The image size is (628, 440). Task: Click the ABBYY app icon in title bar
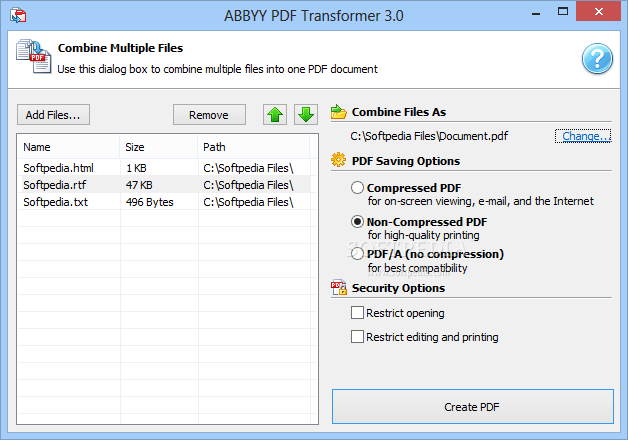(18, 15)
